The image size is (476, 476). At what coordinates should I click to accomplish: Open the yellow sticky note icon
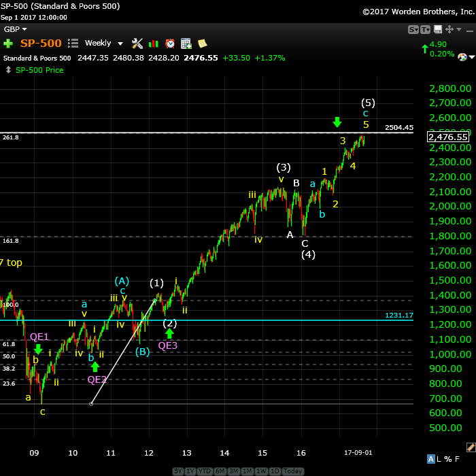[x=202, y=44]
